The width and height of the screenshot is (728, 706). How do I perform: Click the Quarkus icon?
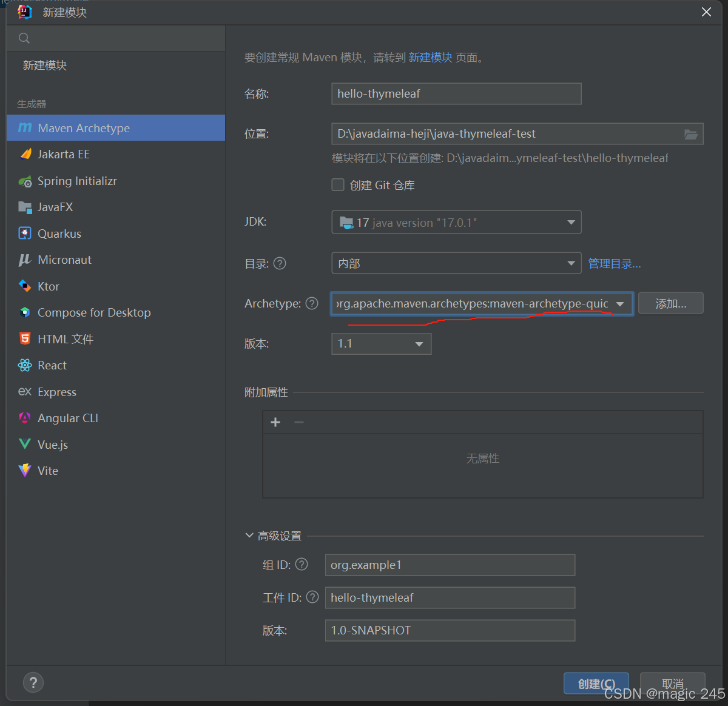pyautogui.click(x=25, y=234)
